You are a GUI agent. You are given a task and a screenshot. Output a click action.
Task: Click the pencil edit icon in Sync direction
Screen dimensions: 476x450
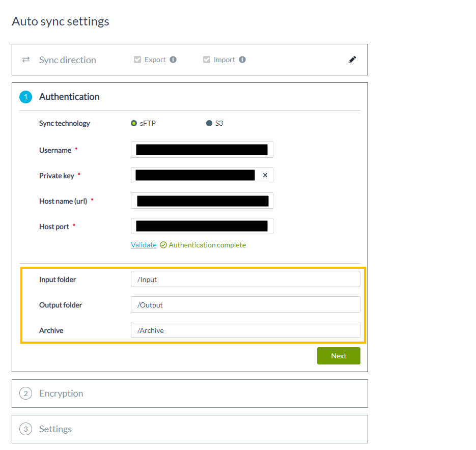[352, 60]
